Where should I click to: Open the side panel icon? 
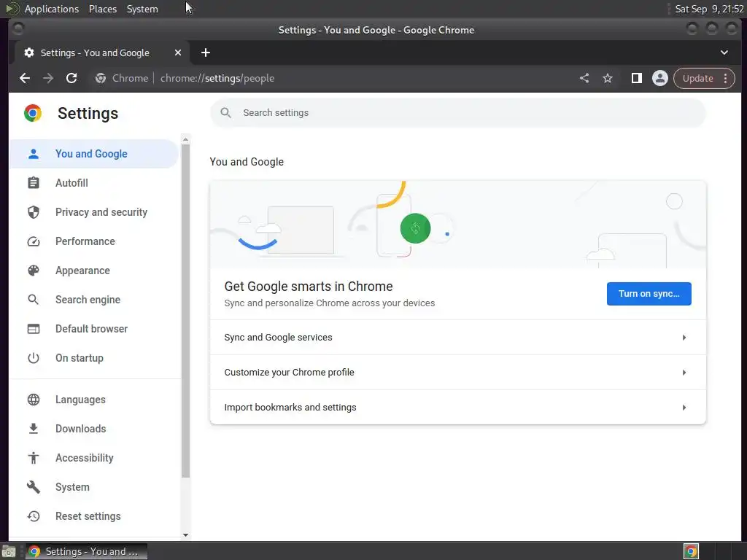(x=636, y=78)
